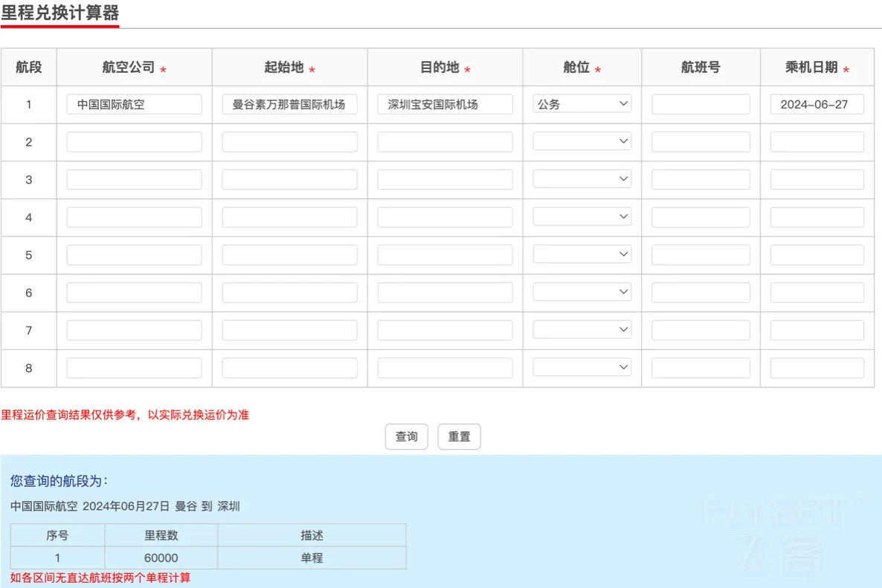Focus the destination field in row 2

click(445, 142)
